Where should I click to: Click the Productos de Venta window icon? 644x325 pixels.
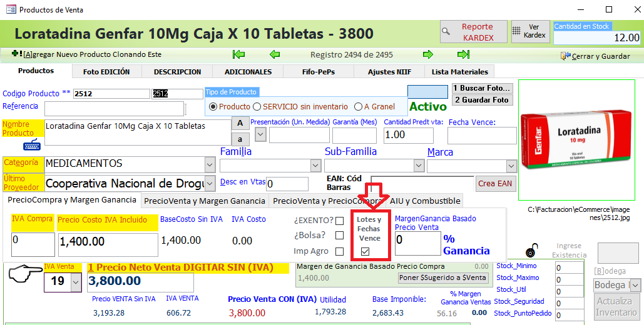pos(11,9)
